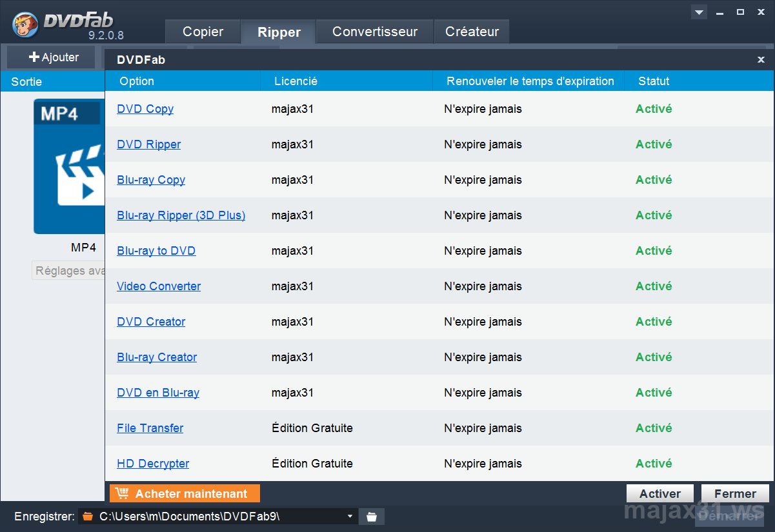The image size is (775, 532).
Task: Click the Acheter maintenant button
Action: point(185,493)
